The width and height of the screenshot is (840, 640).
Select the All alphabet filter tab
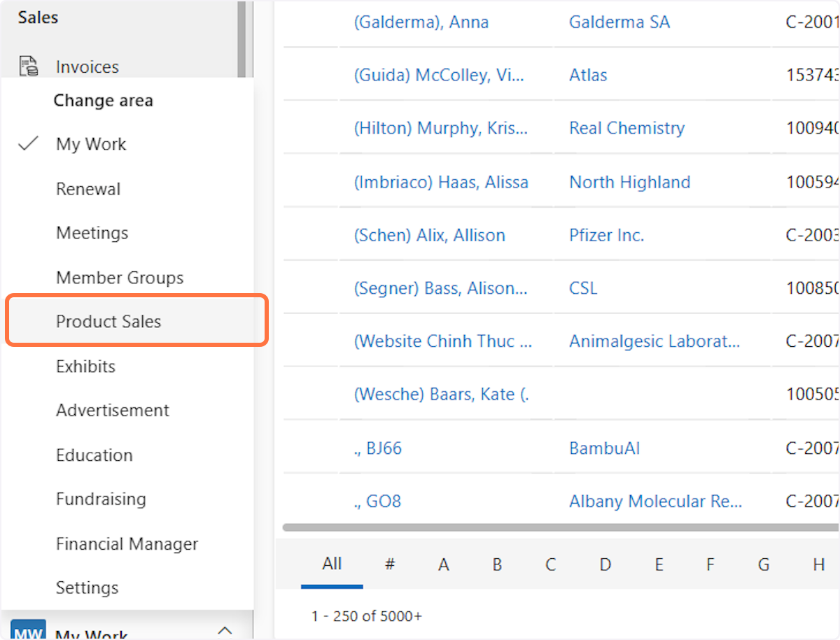[x=332, y=564]
